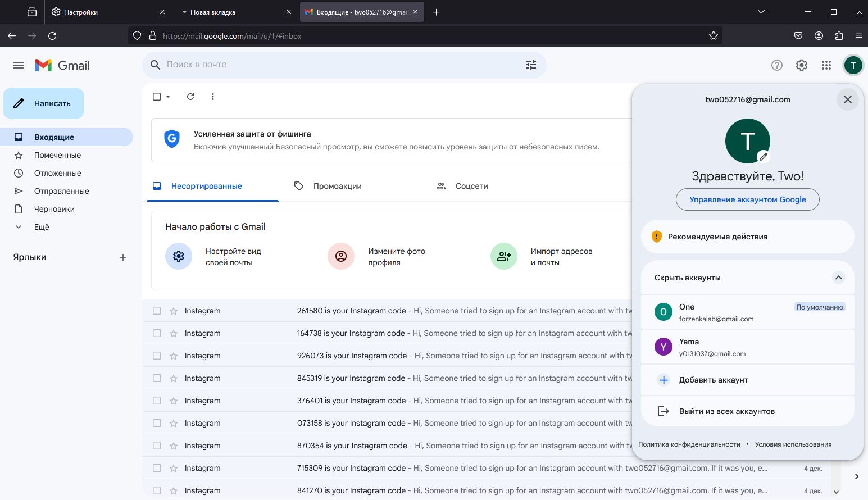Image resolution: width=868 pixels, height=500 pixels.
Task: Open Gmail settings gear icon
Action: click(x=802, y=65)
